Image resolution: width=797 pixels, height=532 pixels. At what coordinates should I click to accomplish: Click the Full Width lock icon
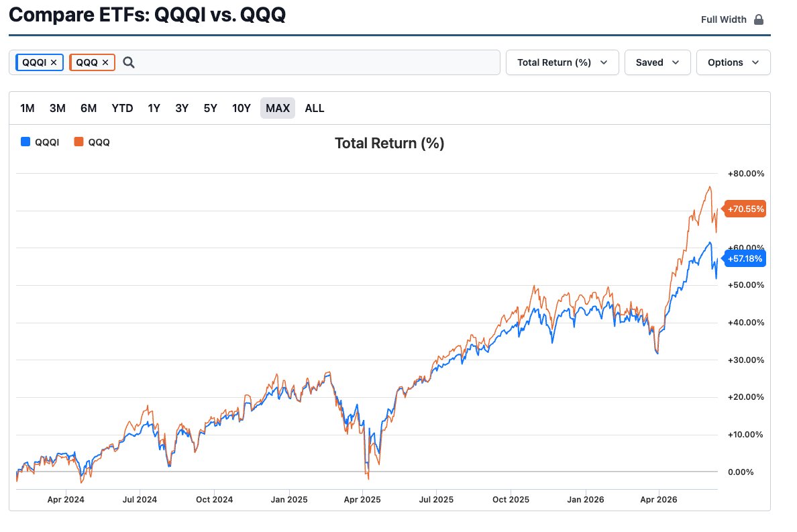pos(758,19)
